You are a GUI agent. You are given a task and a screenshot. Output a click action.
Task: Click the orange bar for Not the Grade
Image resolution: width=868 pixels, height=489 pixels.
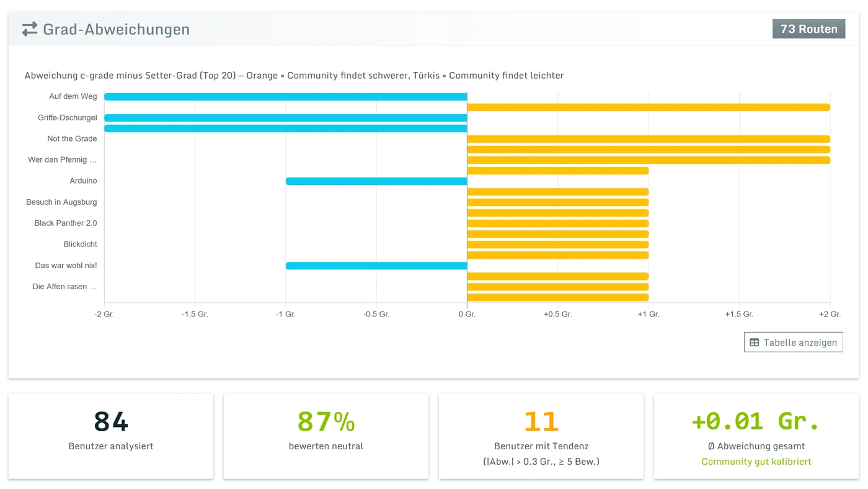pos(649,139)
